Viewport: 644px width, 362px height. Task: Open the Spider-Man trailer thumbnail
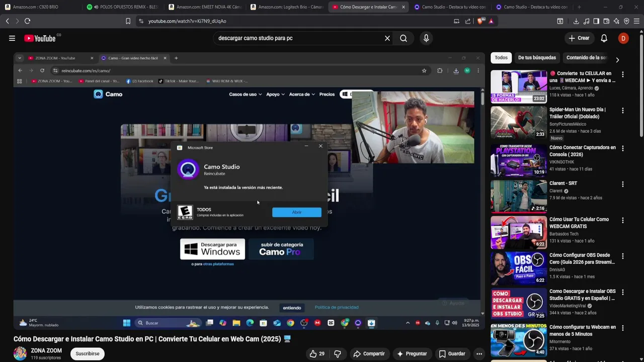coord(519,122)
